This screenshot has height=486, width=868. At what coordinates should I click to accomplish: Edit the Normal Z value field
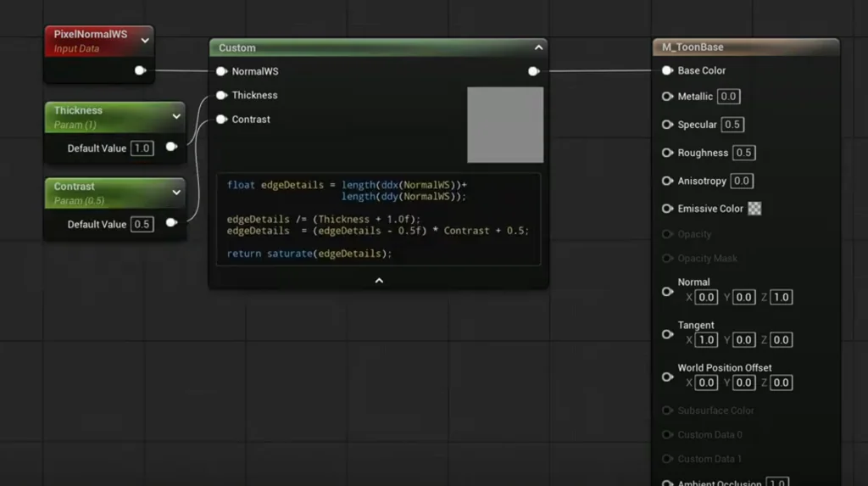(x=781, y=297)
